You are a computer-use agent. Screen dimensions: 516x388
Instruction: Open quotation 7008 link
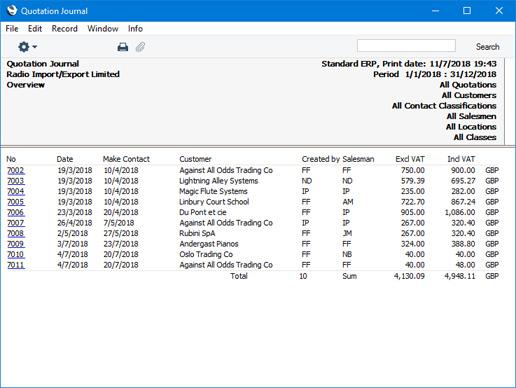tap(16, 233)
